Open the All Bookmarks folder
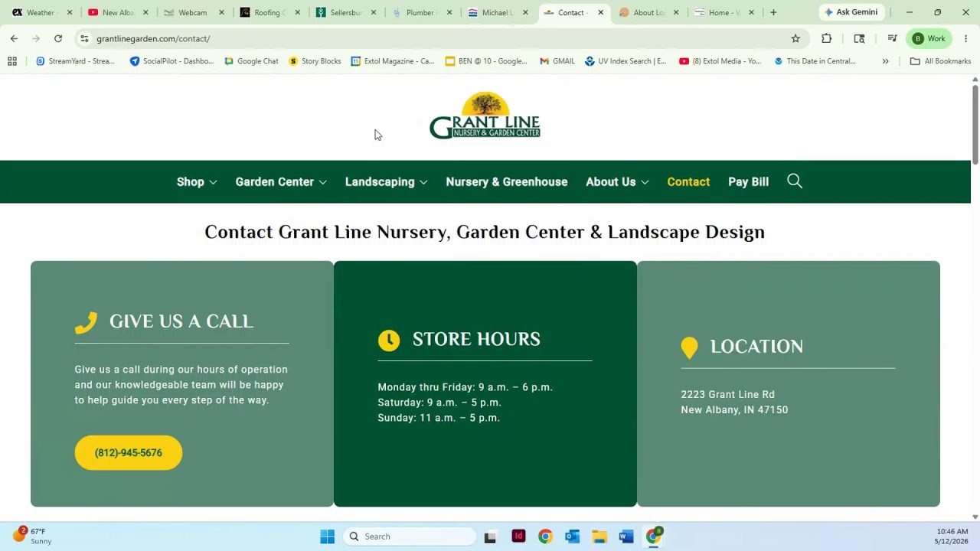The image size is (980, 551). tap(940, 61)
